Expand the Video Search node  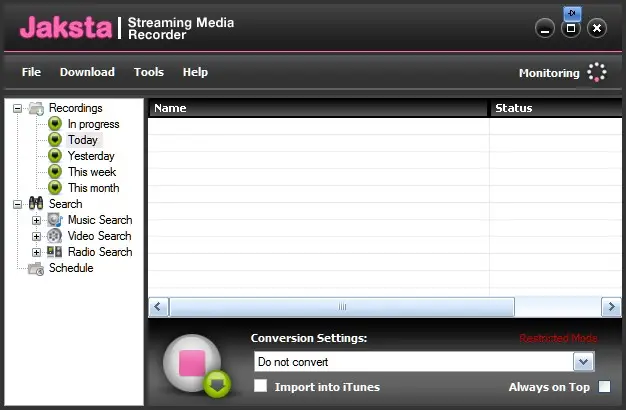point(36,236)
